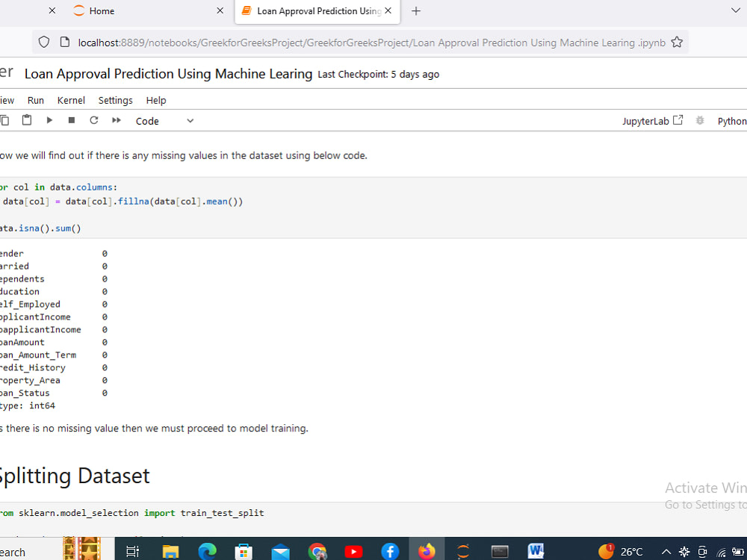List all tabs chevron button
Viewport: 747px width, 560px height.
[x=736, y=10]
